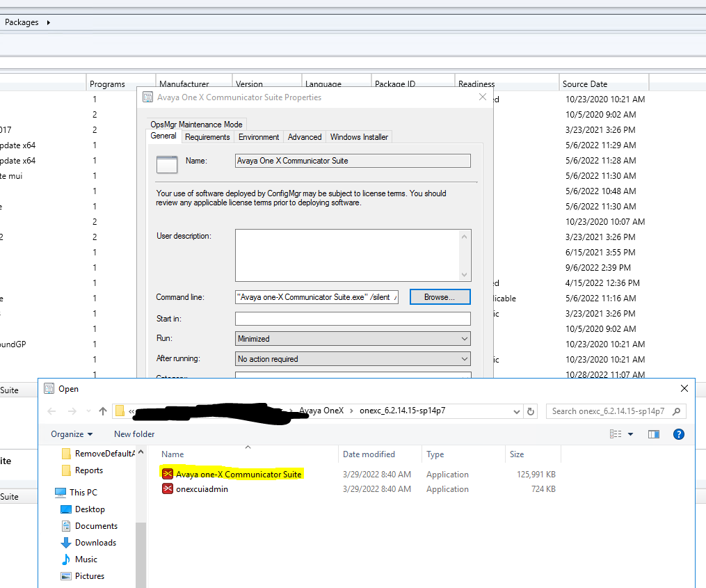Expand hidden path chevron in address bar

click(131, 411)
